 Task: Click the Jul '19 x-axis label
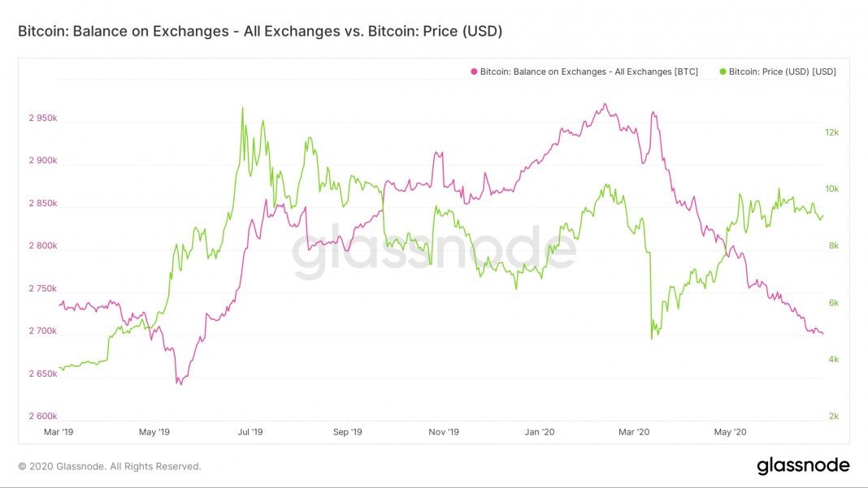pos(250,432)
